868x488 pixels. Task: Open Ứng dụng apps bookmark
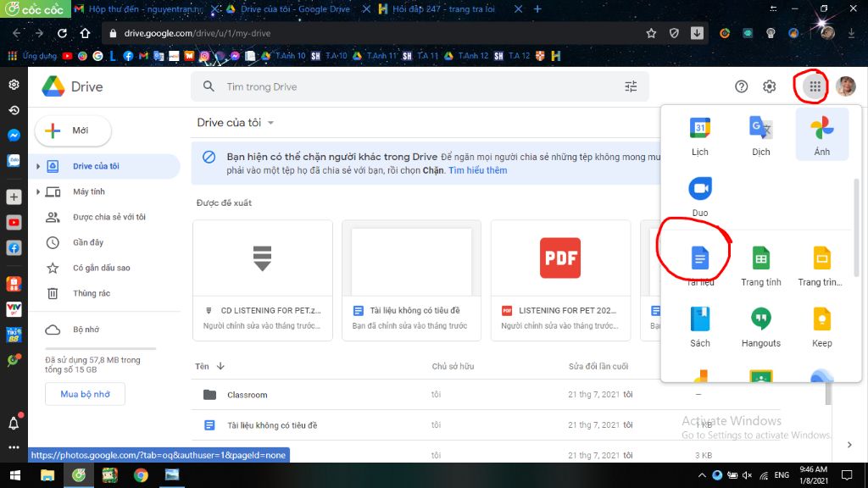33,56
